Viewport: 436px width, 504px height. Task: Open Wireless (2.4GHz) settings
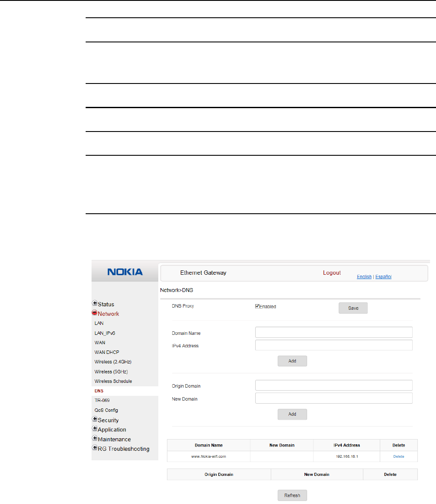tap(113, 362)
